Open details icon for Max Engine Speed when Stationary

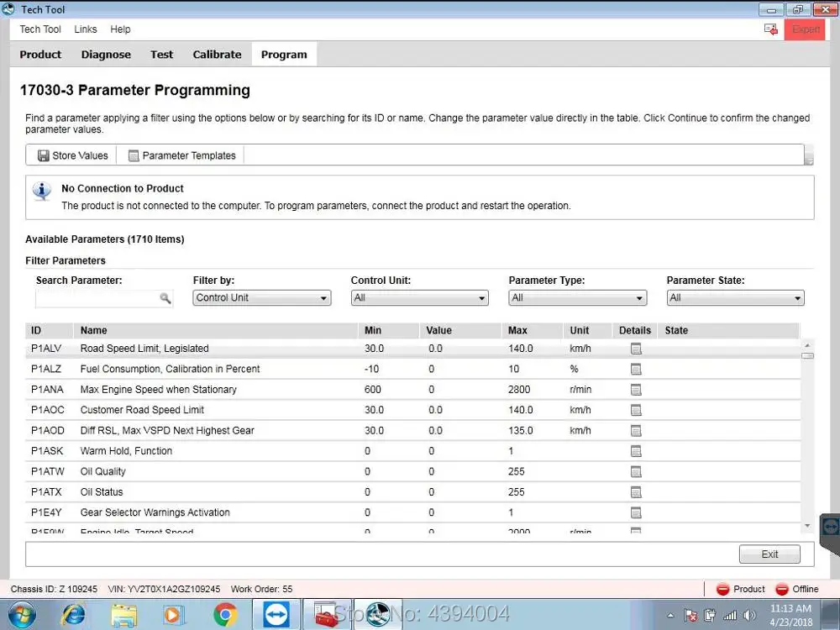(636, 390)
